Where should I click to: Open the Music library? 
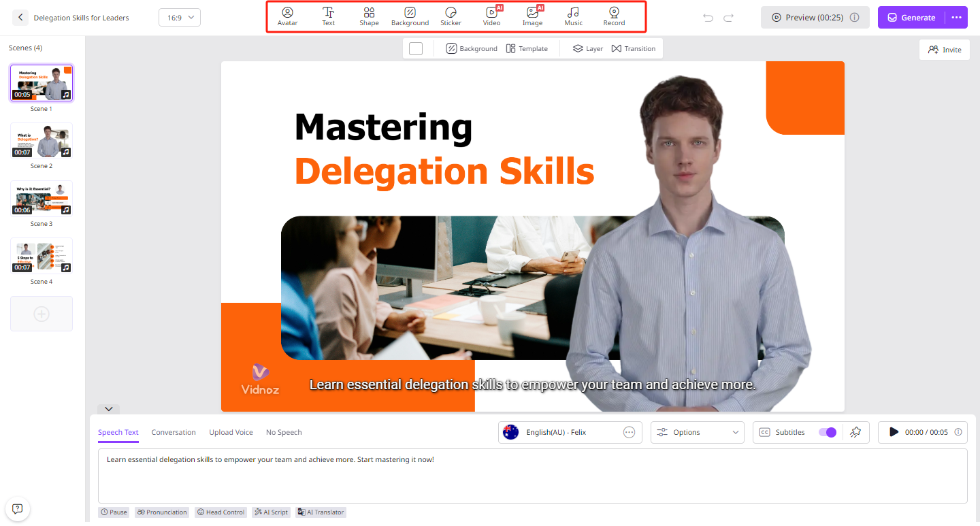[573, 16]
